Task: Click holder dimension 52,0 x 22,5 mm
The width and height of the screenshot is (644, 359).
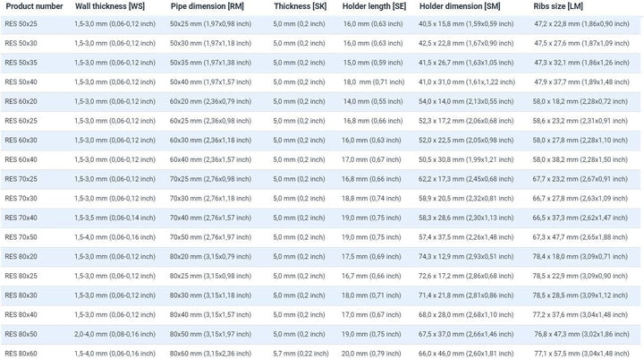Action: click(466, 141)
